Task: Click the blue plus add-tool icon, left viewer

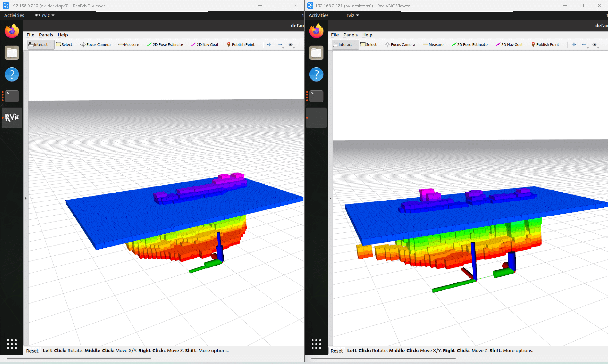Action: tap(269, 44)
